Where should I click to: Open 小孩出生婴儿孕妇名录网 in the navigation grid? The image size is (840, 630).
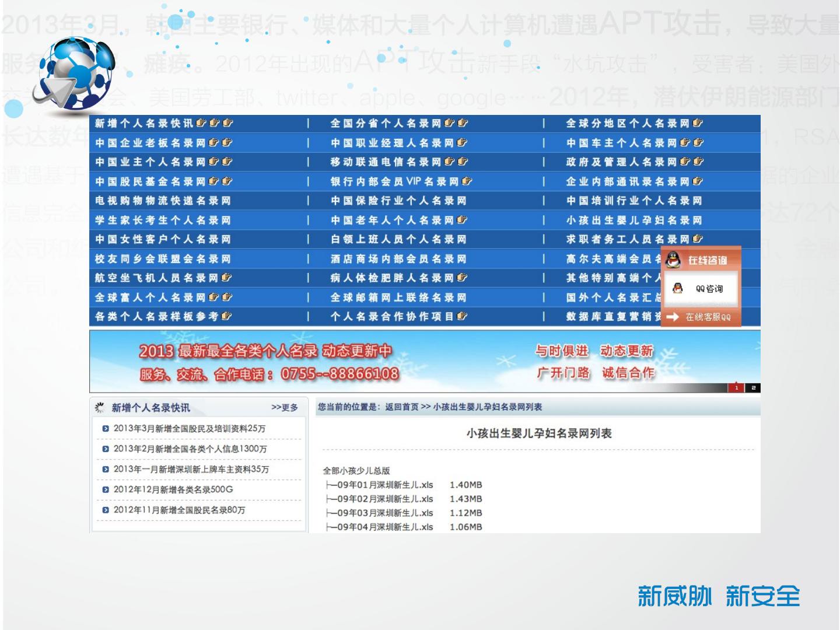point(634,220)
